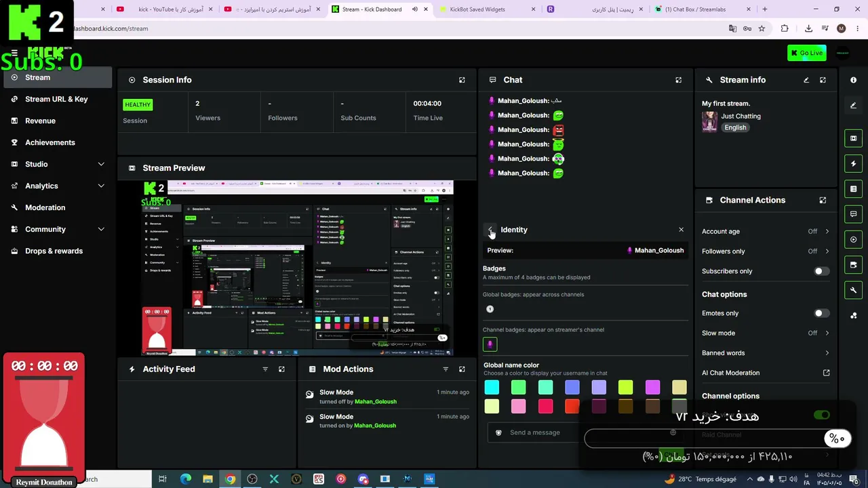Open Banned words chevron
Screen dimensions: 868x488
[827, 352]
